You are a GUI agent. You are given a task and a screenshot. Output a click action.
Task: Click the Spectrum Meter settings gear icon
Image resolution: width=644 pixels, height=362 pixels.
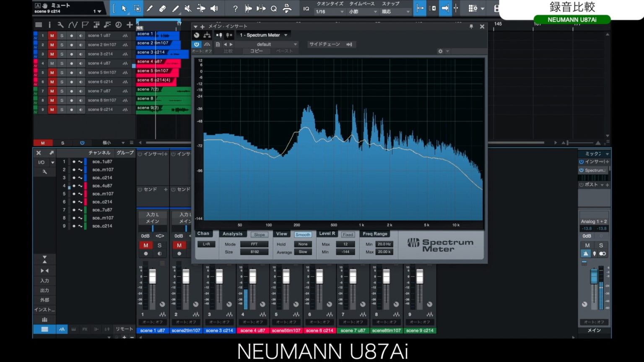click(439, 51)
